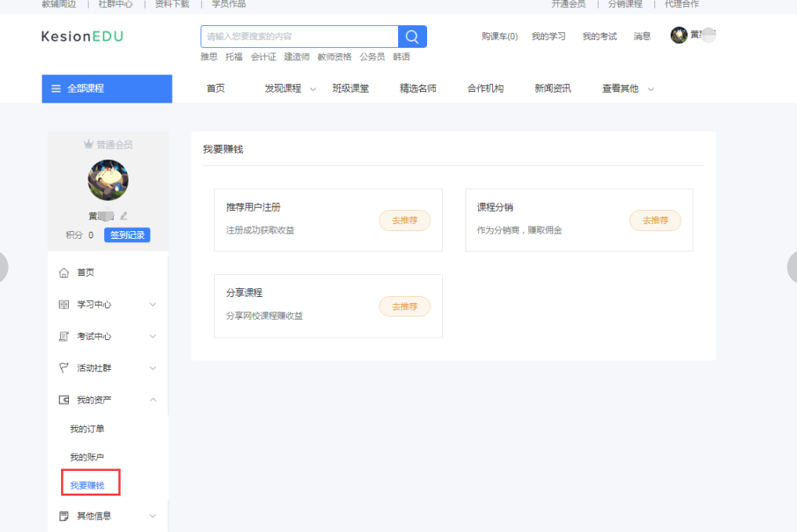Image resolution: width=797 pixels, height=532 pixels.
Task: Select 我的订单 in sidebar
Action: [87, 429]
